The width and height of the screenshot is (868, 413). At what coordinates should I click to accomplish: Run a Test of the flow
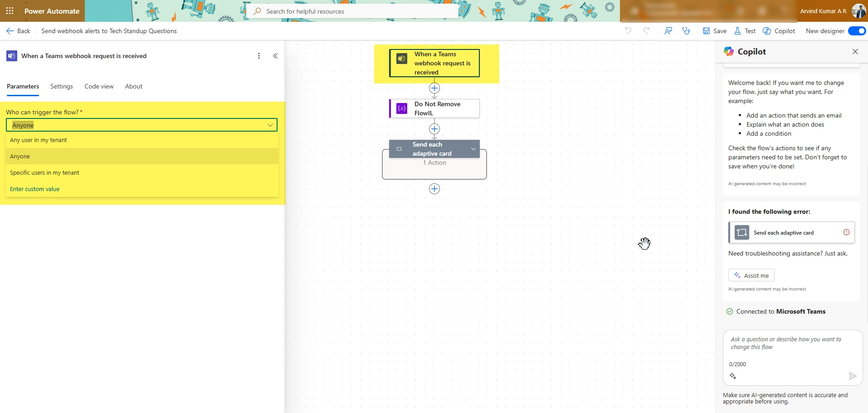pyautogui.click(x=745, y=31)
